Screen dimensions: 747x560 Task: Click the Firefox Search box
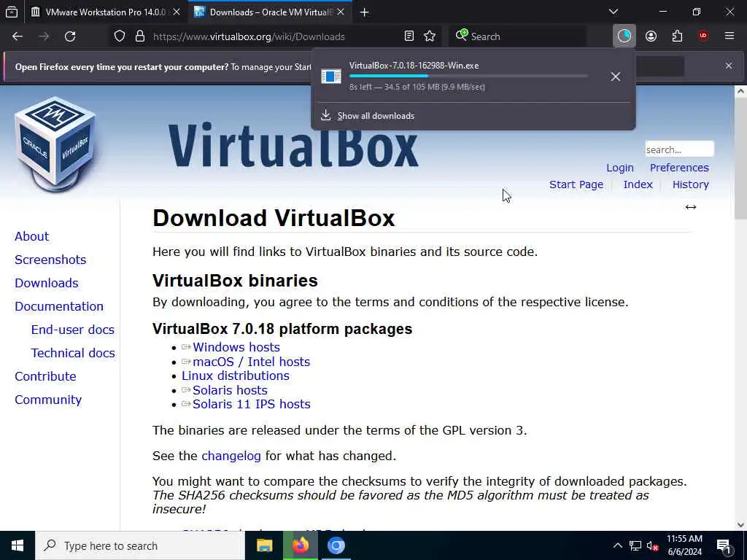pyautogui.click(x=517, y=36)
